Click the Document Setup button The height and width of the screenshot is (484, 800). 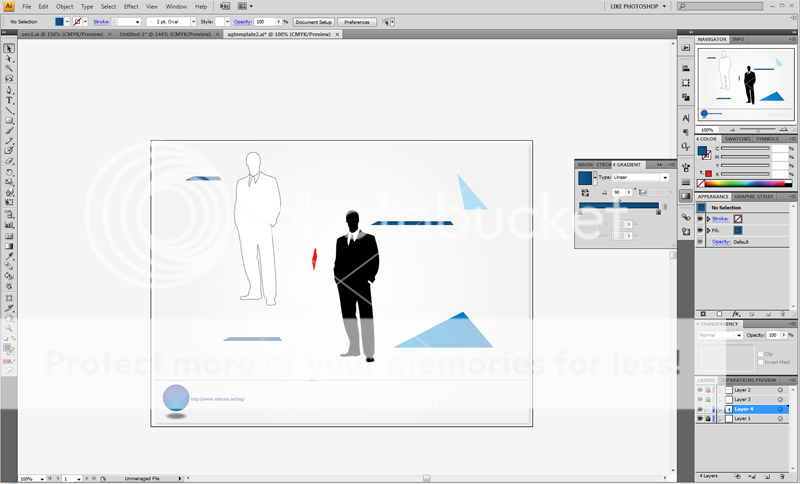click(x=313, y=21)
